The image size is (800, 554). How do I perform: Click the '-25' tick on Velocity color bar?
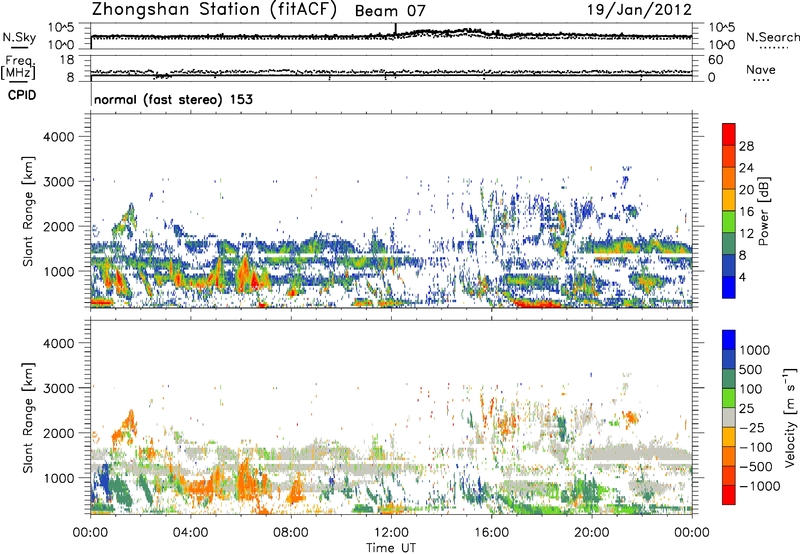751,428
